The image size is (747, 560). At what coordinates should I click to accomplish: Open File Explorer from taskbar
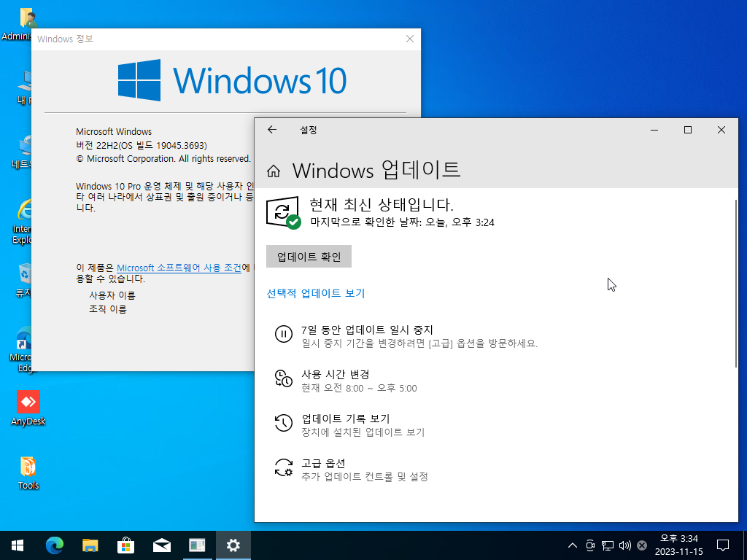(90, 545)
